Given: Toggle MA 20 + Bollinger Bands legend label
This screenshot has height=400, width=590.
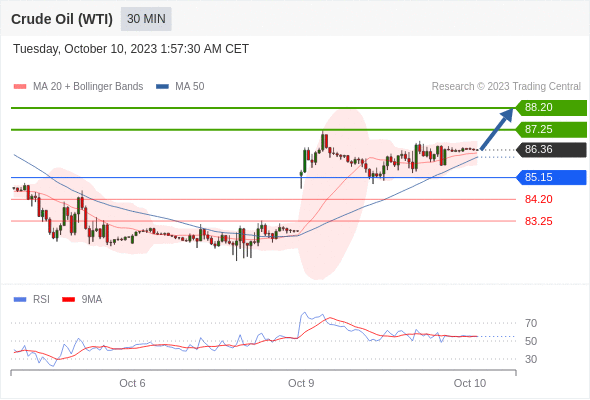Looking at the screenshot, I should (88, 87).
